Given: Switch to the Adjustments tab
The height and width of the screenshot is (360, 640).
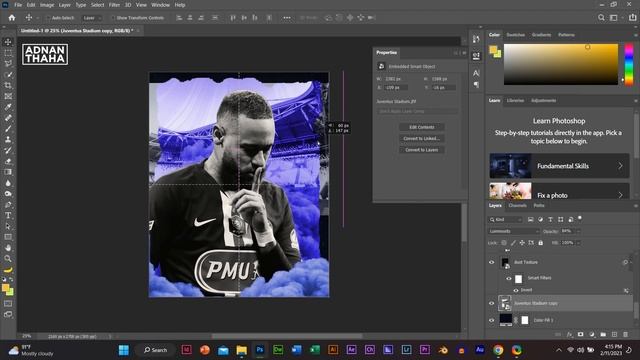Looking at the screenshot, I should point(543,100).
